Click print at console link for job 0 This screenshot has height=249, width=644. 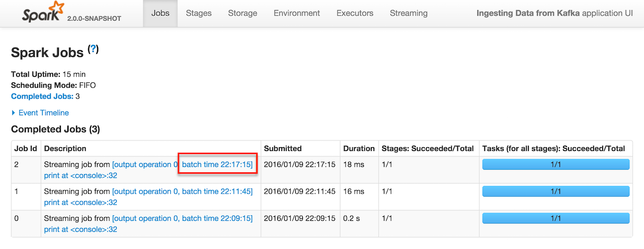coord(80,229)
